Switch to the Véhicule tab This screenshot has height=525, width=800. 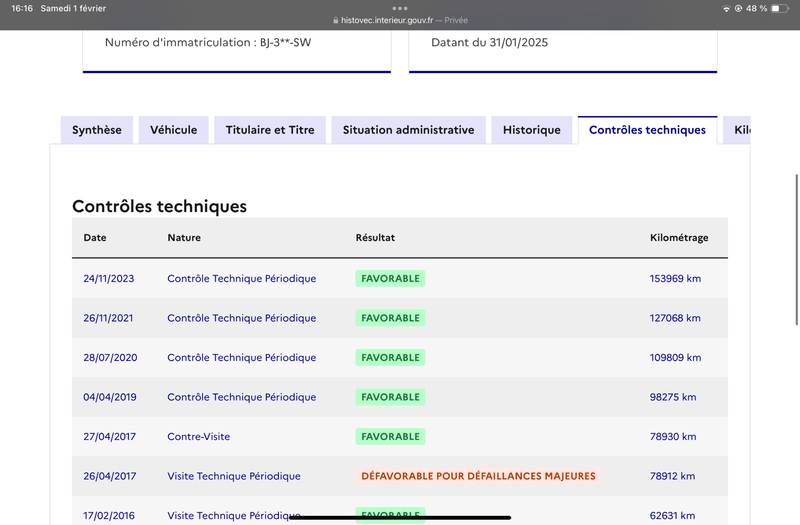173,130
